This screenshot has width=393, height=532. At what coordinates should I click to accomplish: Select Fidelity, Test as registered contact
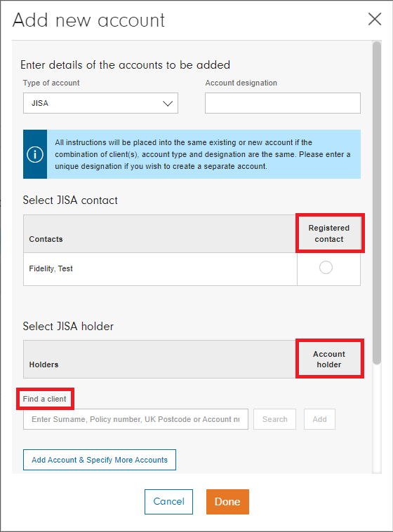[x=326, y=267]
